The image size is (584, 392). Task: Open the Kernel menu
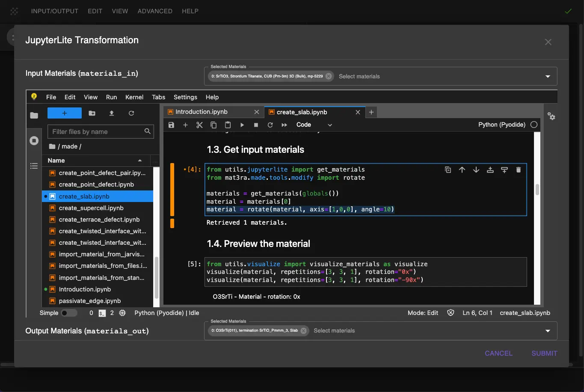click(134, 97)
